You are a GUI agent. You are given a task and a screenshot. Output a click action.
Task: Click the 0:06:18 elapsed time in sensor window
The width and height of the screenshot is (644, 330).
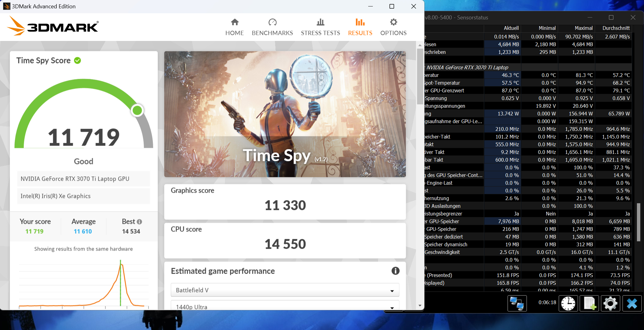[547, 303]
